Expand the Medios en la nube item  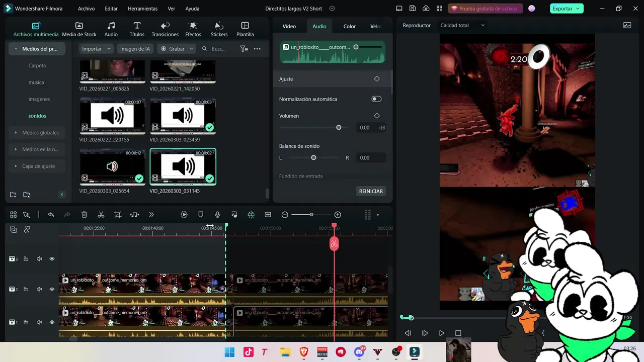tap(16, 149)
